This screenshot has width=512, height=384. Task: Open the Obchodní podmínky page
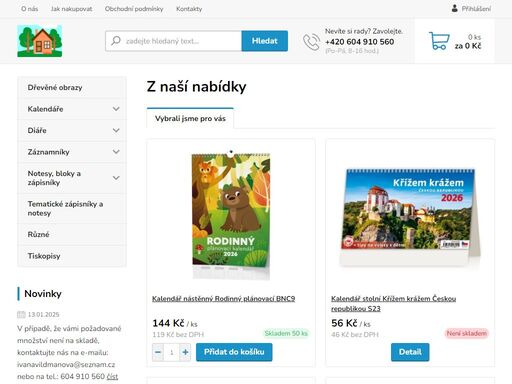[x=134, y=9]
